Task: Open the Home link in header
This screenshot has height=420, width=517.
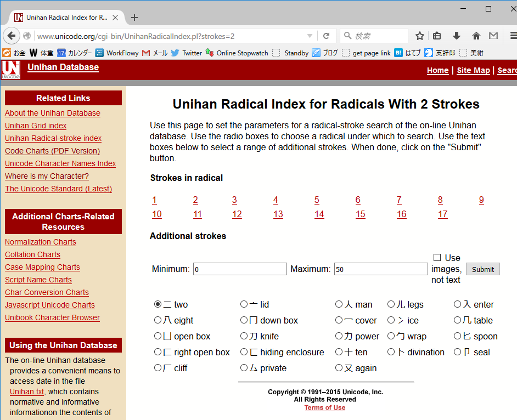Action: pyautogui.click(x=437, y=70)
